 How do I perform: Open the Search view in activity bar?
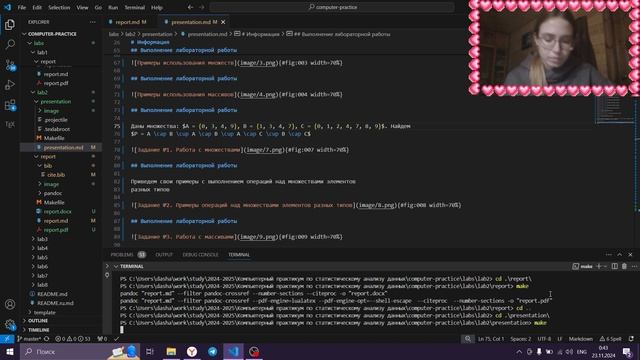tap(10, 44)
